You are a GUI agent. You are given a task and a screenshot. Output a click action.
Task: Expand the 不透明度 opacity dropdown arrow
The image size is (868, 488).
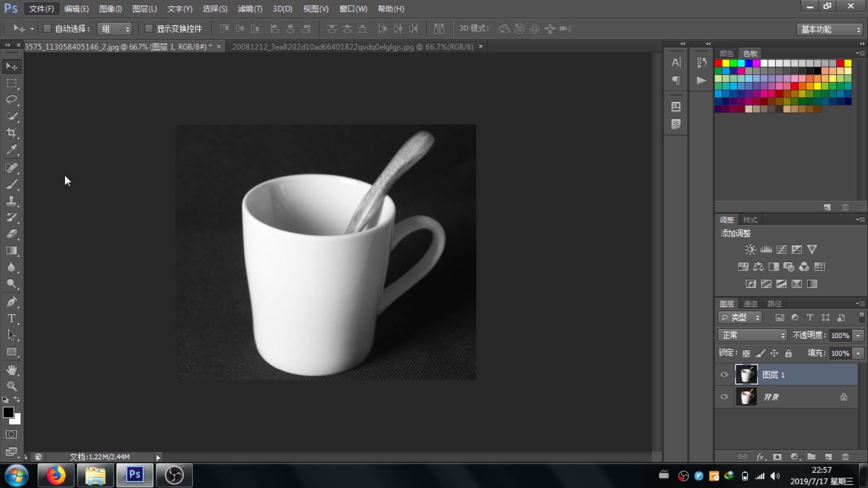coord(858,335)
